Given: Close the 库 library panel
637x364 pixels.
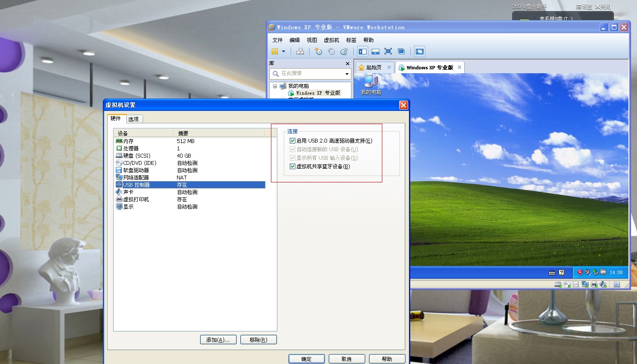Looking at the screenshot, I should (x=348, y=63).
